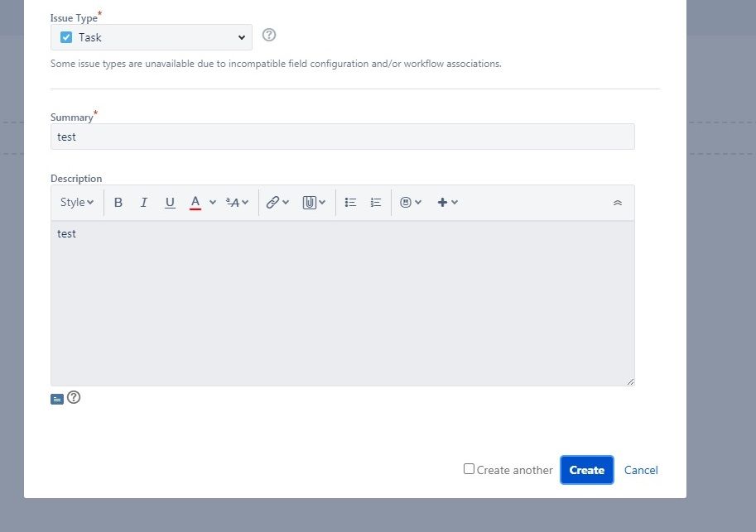Apply red text color with A icon
This screenshot has height=532, width=756.
[195, 203]
